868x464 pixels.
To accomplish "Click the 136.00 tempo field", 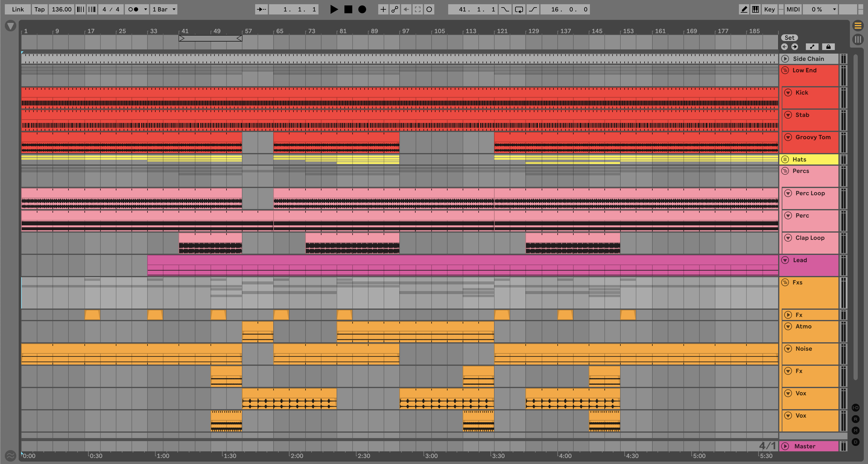I will tap(61, 9).
